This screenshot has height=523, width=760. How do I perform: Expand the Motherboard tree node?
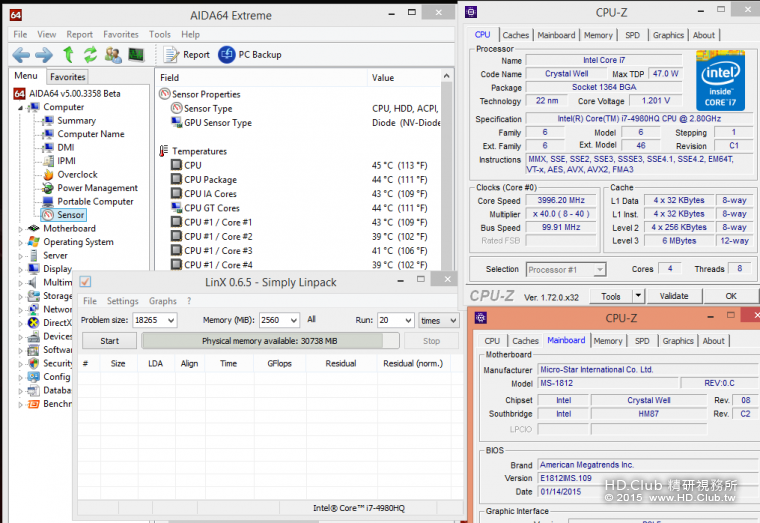coord(20,228)
